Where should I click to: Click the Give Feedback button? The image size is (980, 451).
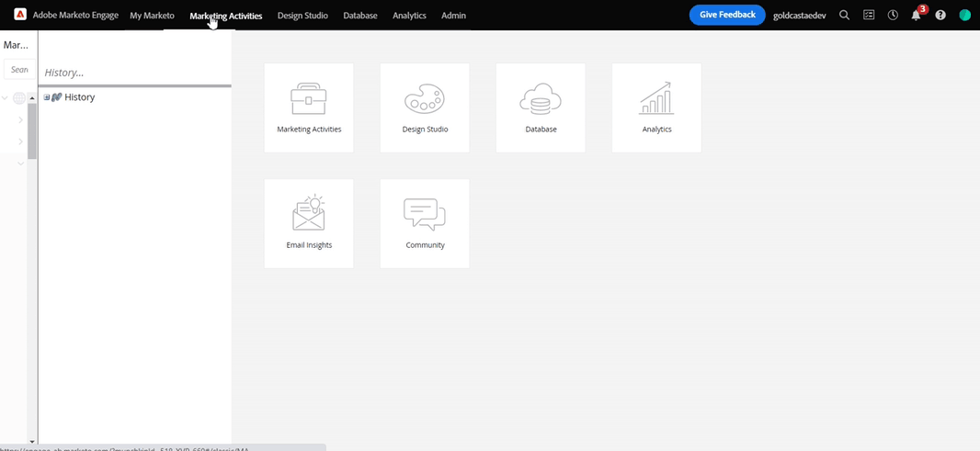(x=727, y=15)
